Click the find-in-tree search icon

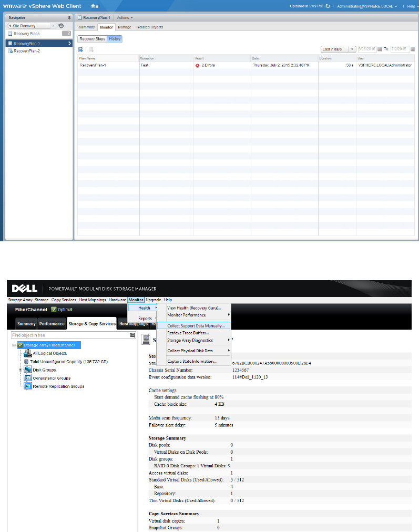tap(132, 335)
